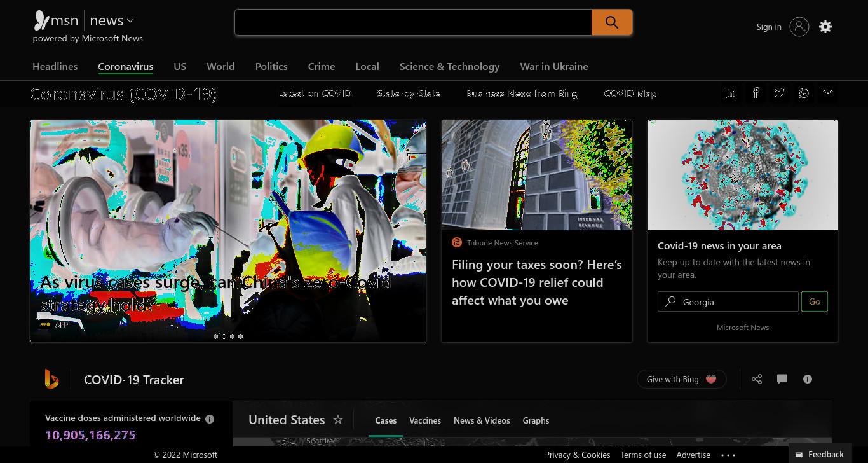The width and height of the screenshot is (868, 463).
Task: Open the tracker info icon
Action: (808, 379)
